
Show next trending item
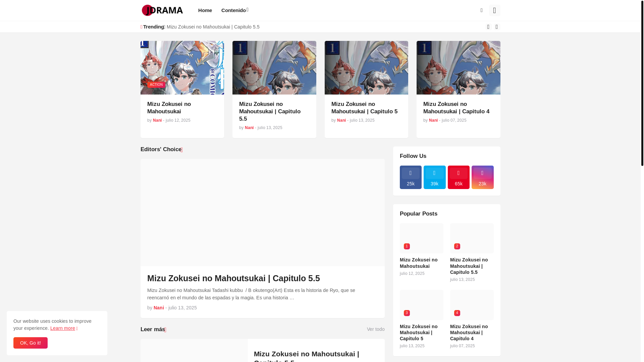[x=497, y=27]
